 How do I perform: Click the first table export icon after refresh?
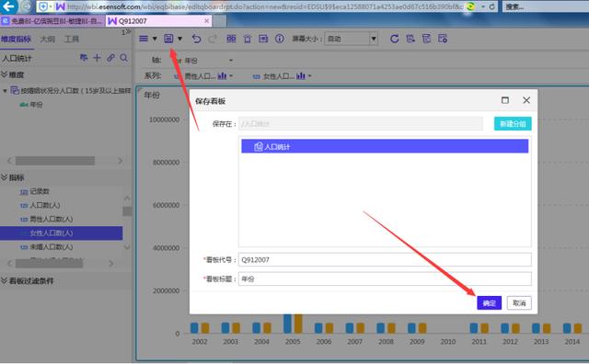pyautogui.click(x=410, y=39)
